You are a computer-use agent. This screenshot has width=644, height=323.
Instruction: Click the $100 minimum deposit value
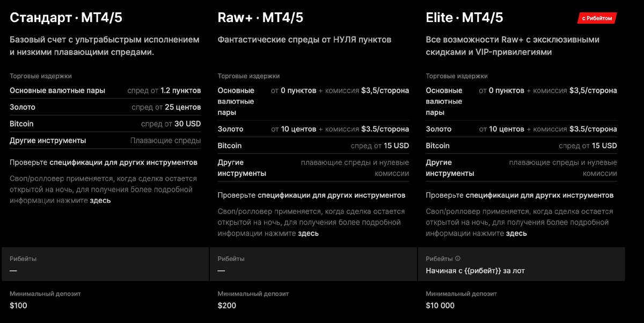[x=18, y=306]
